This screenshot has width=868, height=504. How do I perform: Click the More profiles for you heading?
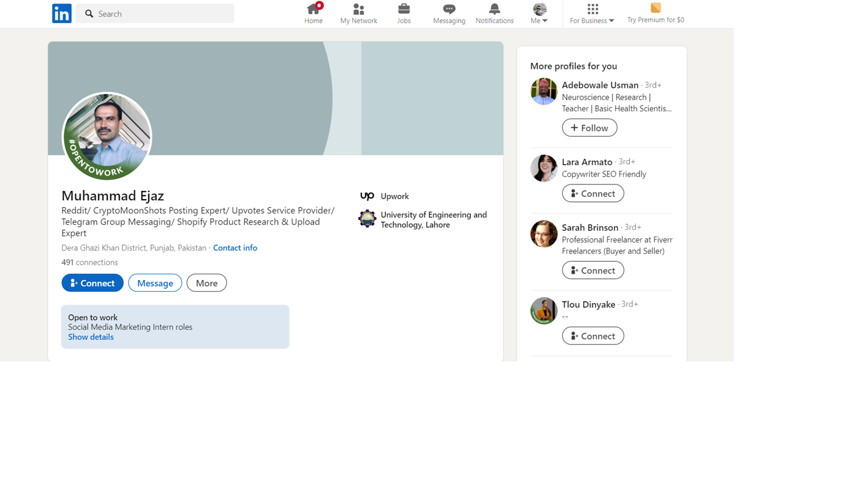[574, 66]
